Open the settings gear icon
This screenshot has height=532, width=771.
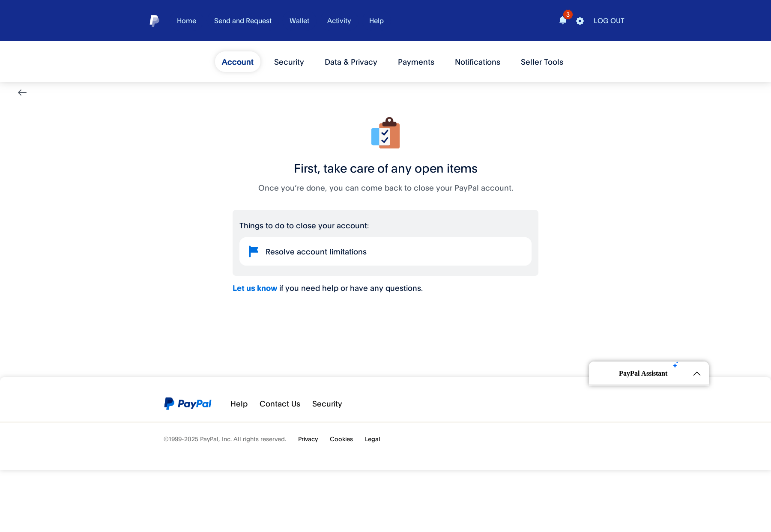tap(580, 21)
